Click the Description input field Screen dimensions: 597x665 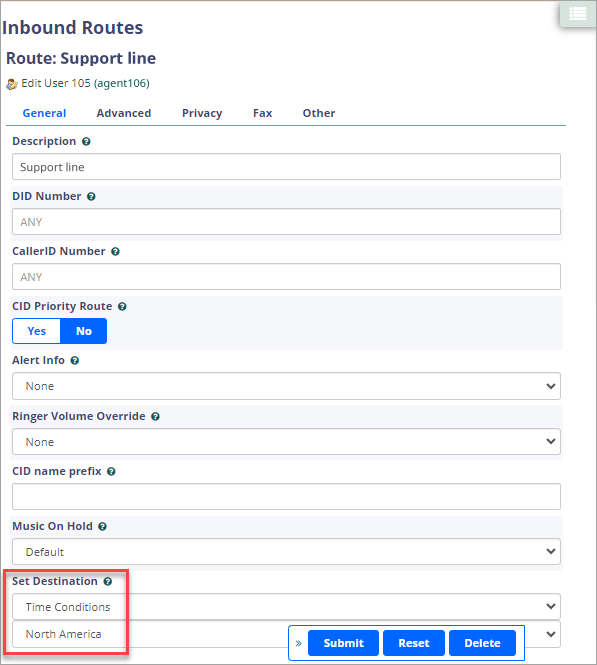click(286, 167)
